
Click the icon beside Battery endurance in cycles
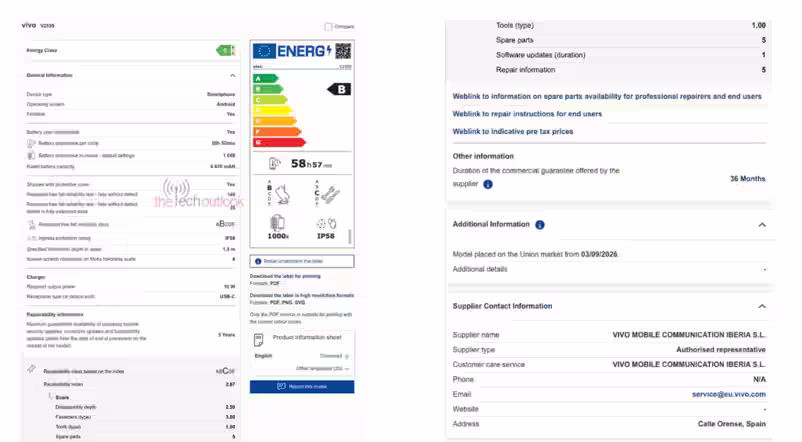[x=31, y=156]
